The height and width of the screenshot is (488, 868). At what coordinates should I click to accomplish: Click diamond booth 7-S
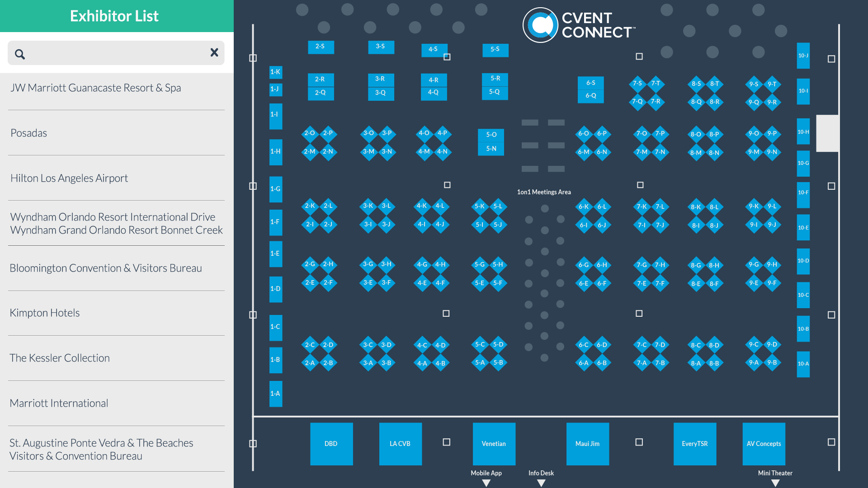click(637, 84)
